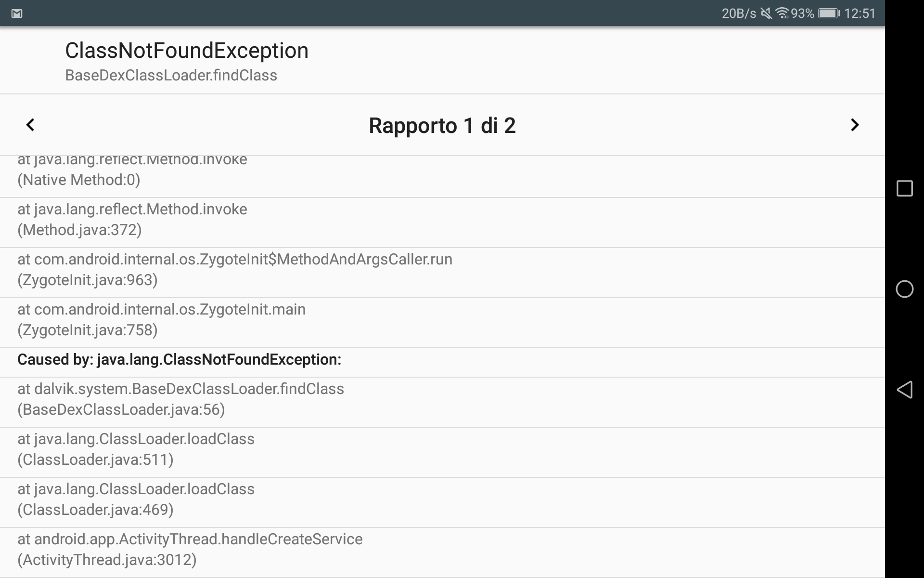The image size is (924, 578).
Task: Tap the Android back navigation button
Action: (x=904, y=390)
